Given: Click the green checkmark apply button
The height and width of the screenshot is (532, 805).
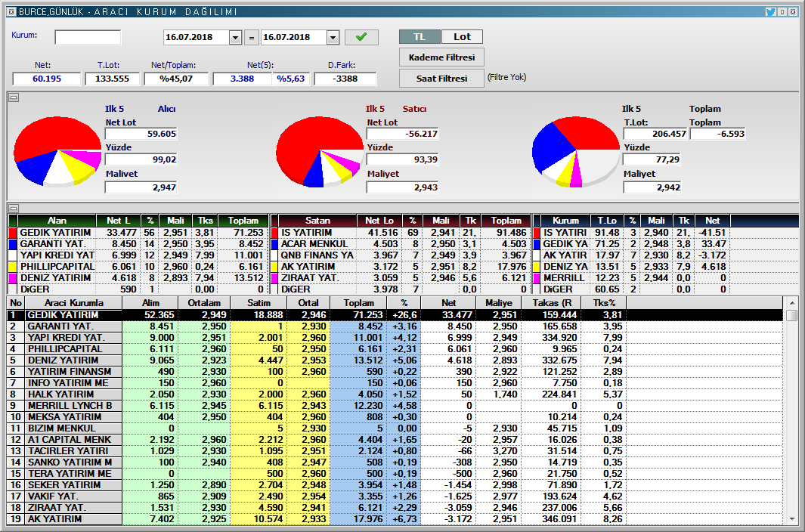Looking at the screenshot, I should point(361,37).
